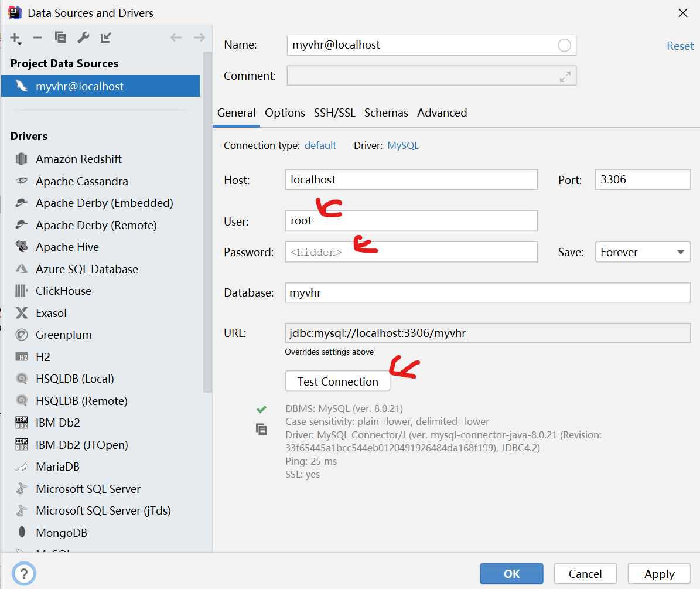This screenshot has width=700, height=589.
Task: Select the Microsoft SQL Server (jTds) driver
Action: (x=103, y=511)
